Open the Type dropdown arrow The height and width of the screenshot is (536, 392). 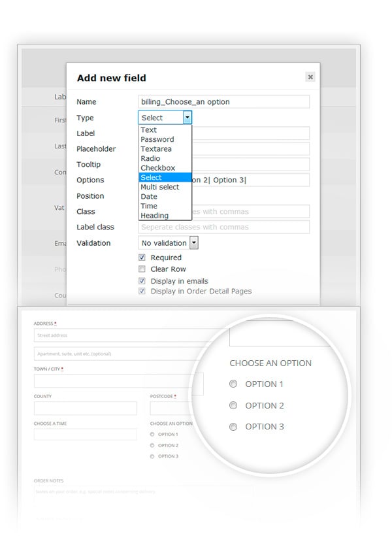tap(188, 118)
